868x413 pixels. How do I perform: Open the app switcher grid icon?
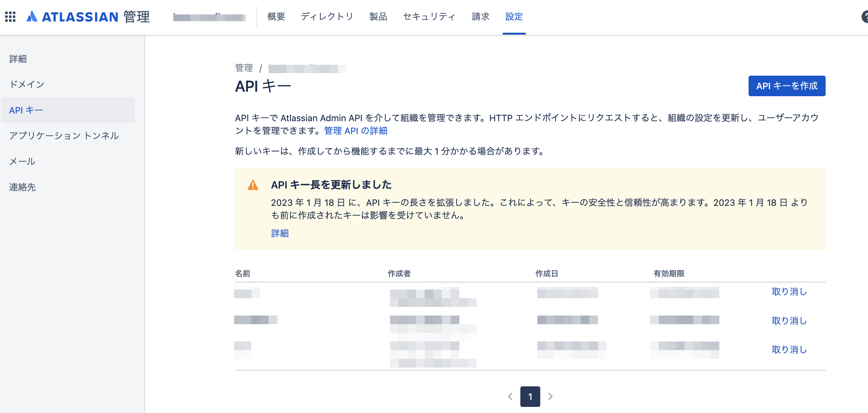(x=10, y=16)
